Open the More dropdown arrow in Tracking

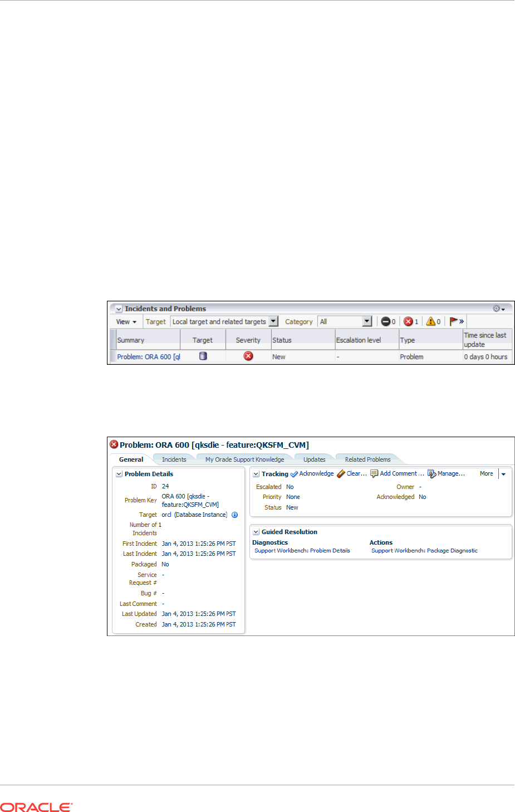click(503, 474)
